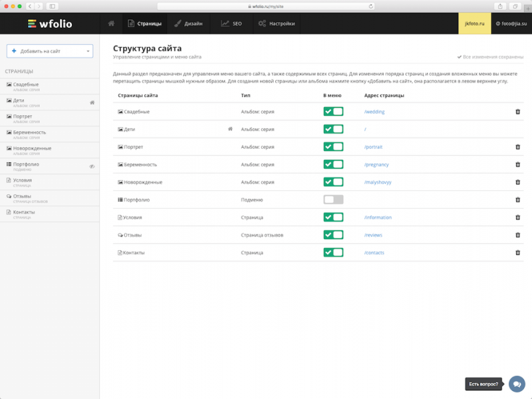This screenshot has width=532, height=399.
Task: Switch to the SEO tab
Action: point(231,24)
